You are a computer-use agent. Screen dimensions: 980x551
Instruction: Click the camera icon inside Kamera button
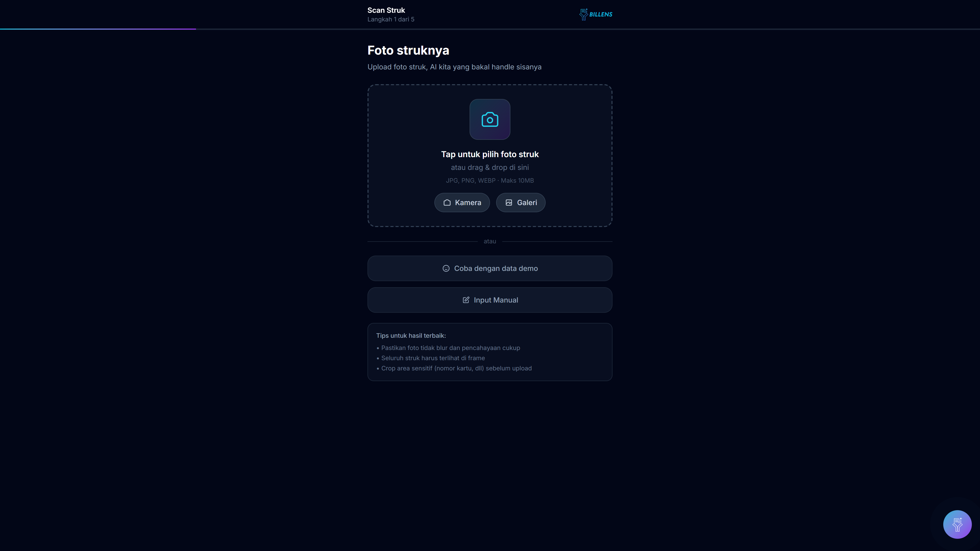pyautogui.click(x=447, y=203)
